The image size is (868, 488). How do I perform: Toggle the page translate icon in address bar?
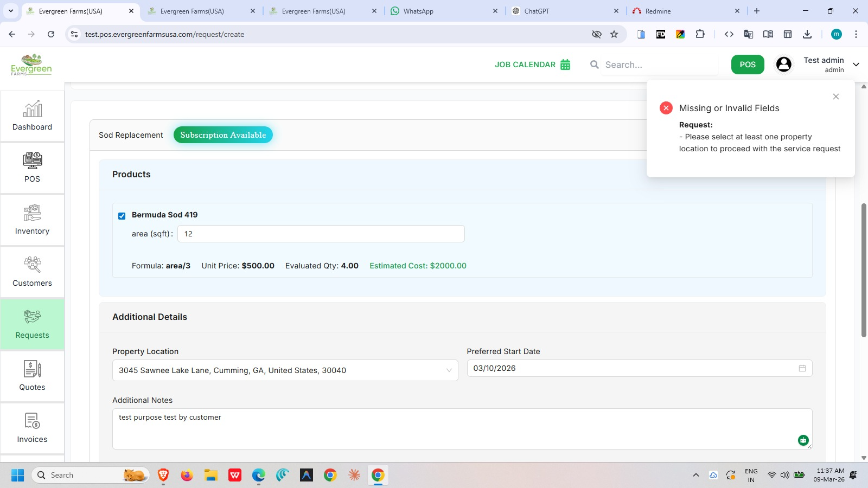pyautogui.click(x=749, y=34)
